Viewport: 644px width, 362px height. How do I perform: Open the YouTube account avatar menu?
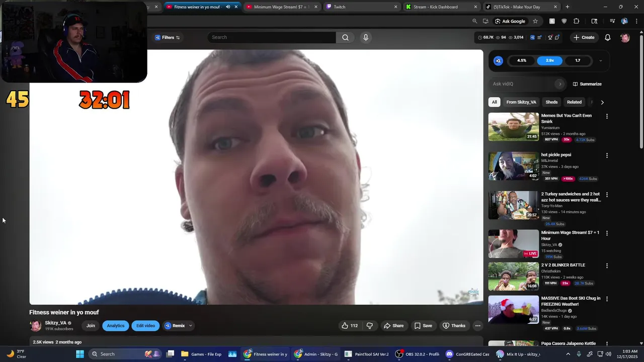click(x=625, y=38)
